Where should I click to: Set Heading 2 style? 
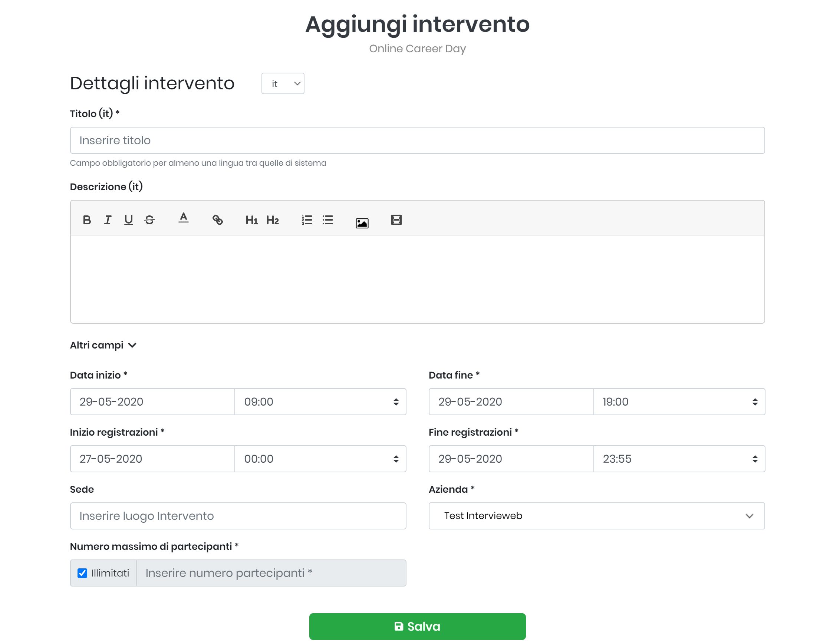[x=272, y=220]
